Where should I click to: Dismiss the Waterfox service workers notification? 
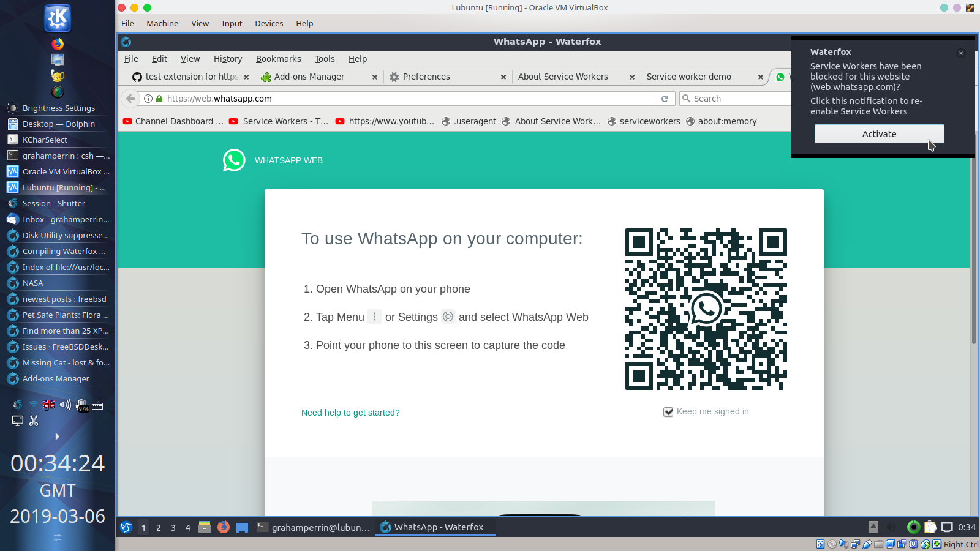[x=961, y=53]
